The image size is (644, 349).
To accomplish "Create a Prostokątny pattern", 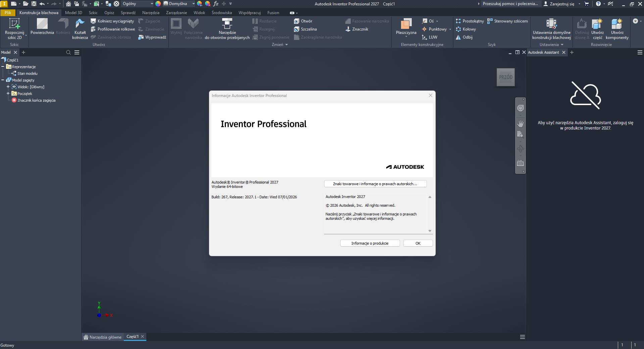I will tap(470, 21).
